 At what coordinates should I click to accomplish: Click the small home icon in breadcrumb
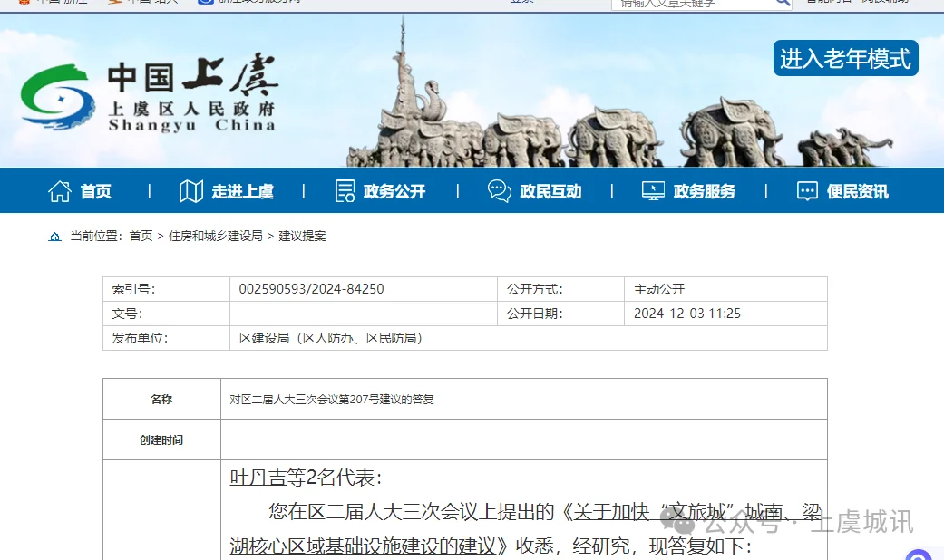pos(54,237)
